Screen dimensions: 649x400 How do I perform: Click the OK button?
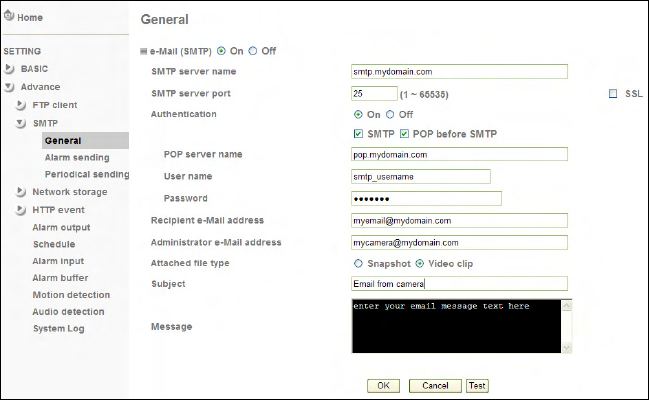(x=383, y=386)
